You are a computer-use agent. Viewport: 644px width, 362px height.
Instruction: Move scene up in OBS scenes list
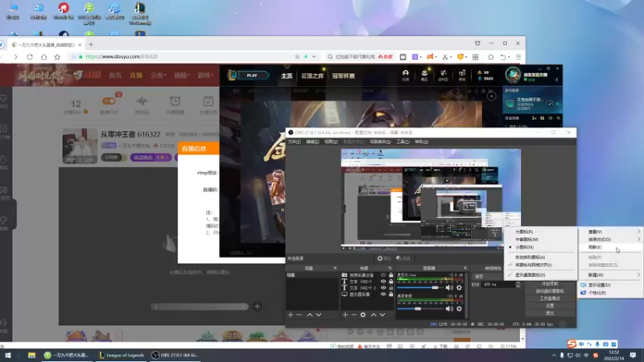(310, 315)
